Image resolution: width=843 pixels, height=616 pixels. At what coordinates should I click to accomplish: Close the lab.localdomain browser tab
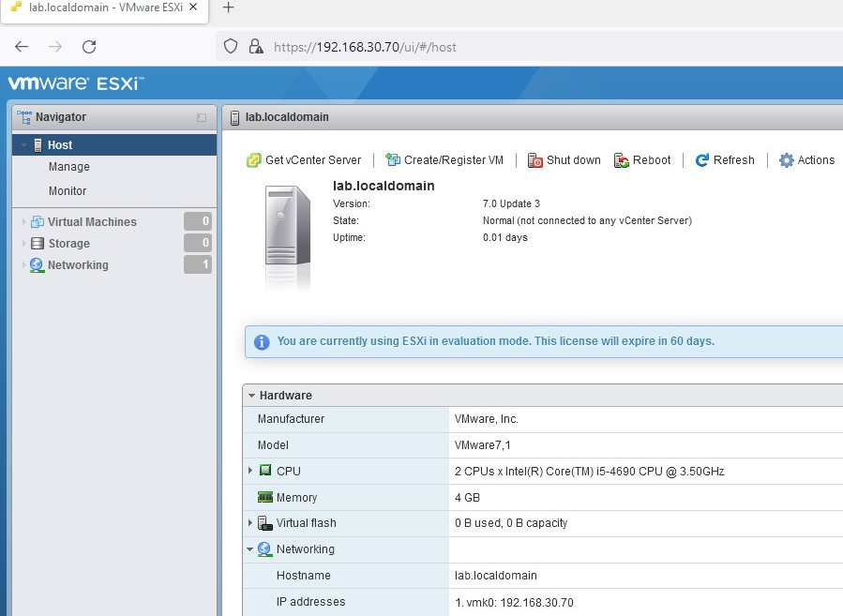point(193,8)
